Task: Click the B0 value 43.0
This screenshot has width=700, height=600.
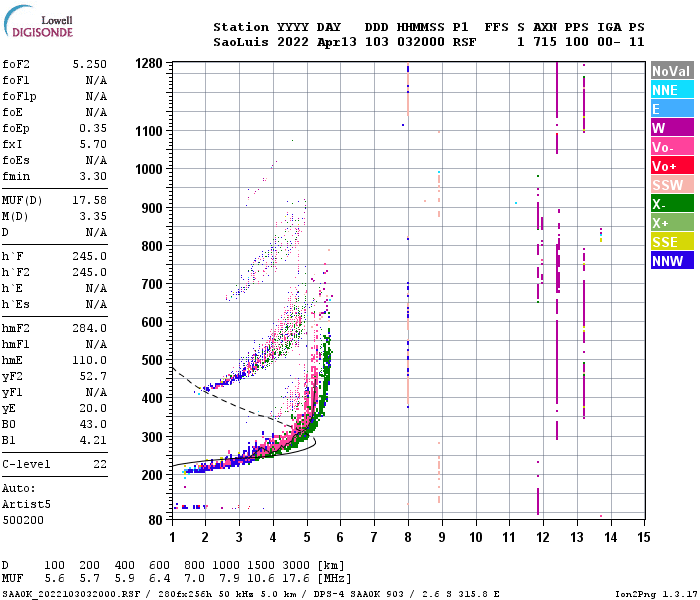Action: click(93, 425)
